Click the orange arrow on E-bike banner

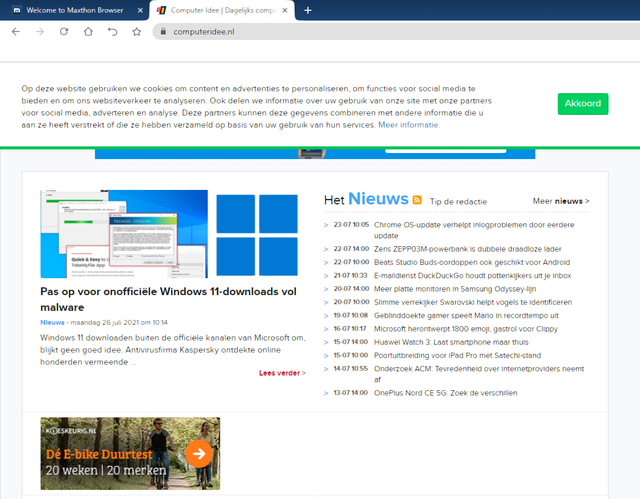199,453
